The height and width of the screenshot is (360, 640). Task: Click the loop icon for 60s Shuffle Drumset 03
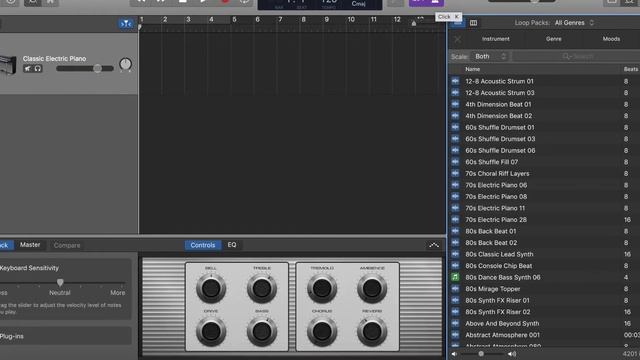click(455, 139)
